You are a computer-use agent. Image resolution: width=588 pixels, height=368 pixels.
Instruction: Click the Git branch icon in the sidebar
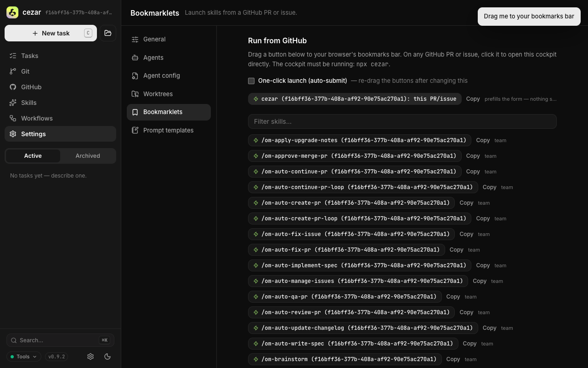pos(13,71)
